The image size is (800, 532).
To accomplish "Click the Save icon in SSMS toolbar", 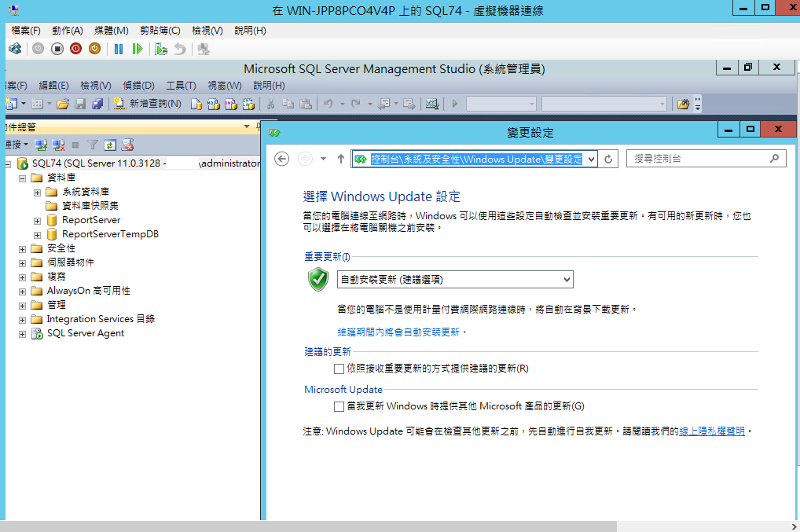I will click(x=80, y=104).
